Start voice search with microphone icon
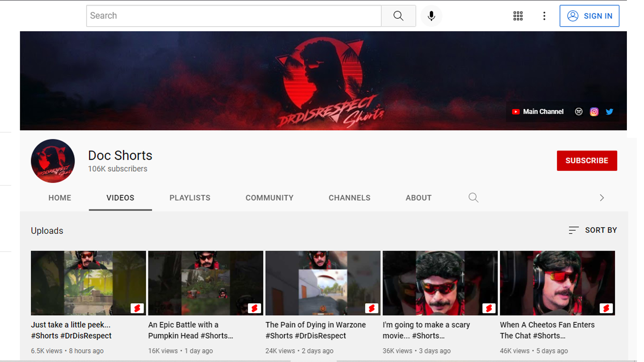The image size is (644, 362). 431,16
